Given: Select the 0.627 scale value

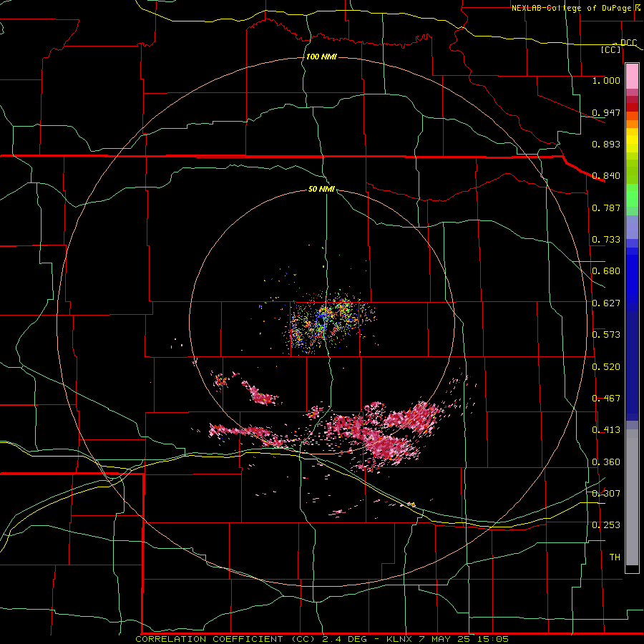Looking at the screenshot, I should [x=606, y=303].
